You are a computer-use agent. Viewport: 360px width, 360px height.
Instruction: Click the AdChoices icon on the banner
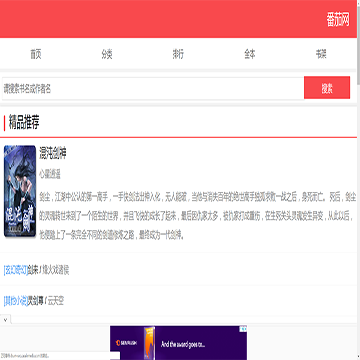point(244,329)
